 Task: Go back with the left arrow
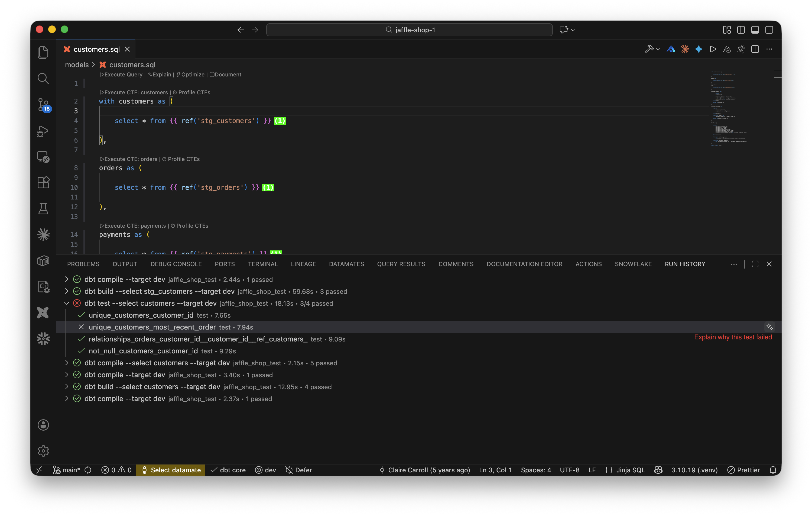pyautogui.click(x=241, y=30)
